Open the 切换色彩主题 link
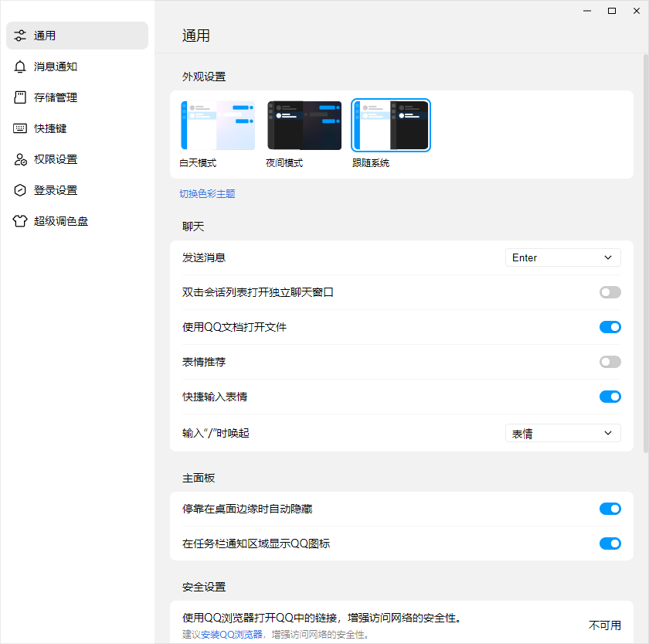Image resolution: width=649 pixels, height=644 pixels. (207, 194)
